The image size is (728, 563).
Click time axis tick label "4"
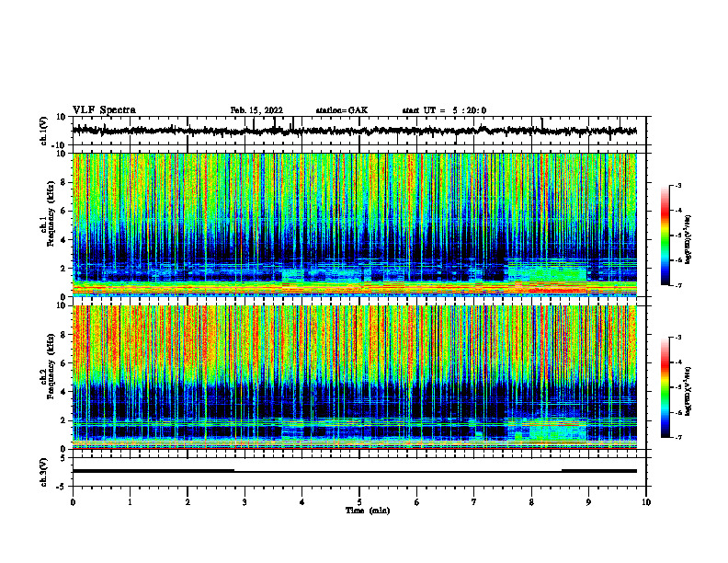pyautogui.click(x=302, y=502)
